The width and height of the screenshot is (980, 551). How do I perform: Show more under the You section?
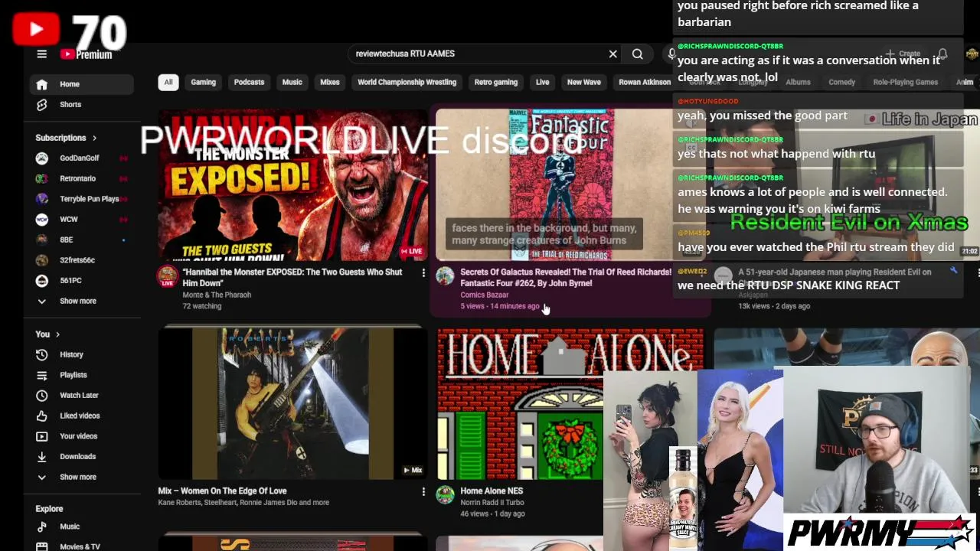tap(82, 477)
